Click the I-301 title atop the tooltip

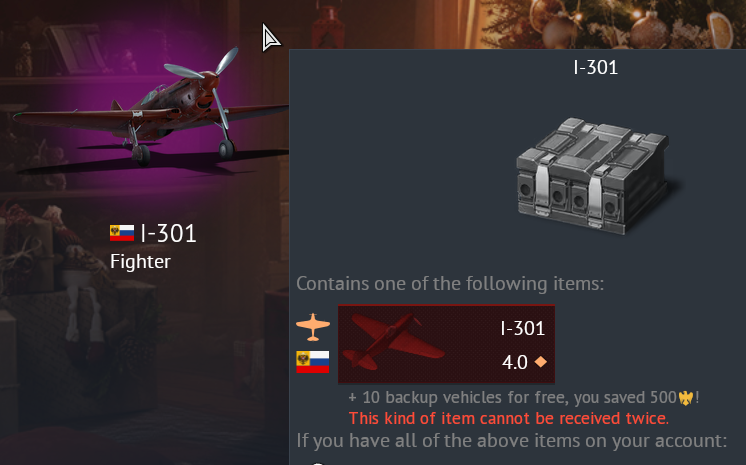pos(595,68)
